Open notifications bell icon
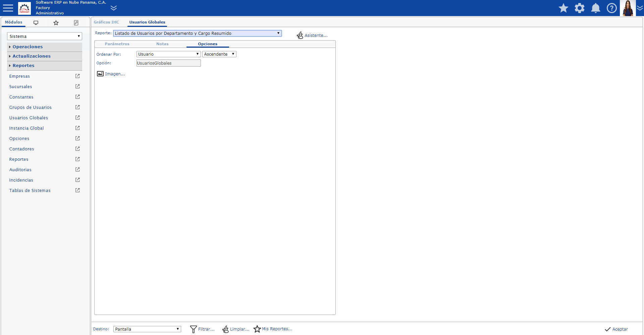The width and height of the screenshot is (644, 335). pyautogui.click(x=596, y=8)
